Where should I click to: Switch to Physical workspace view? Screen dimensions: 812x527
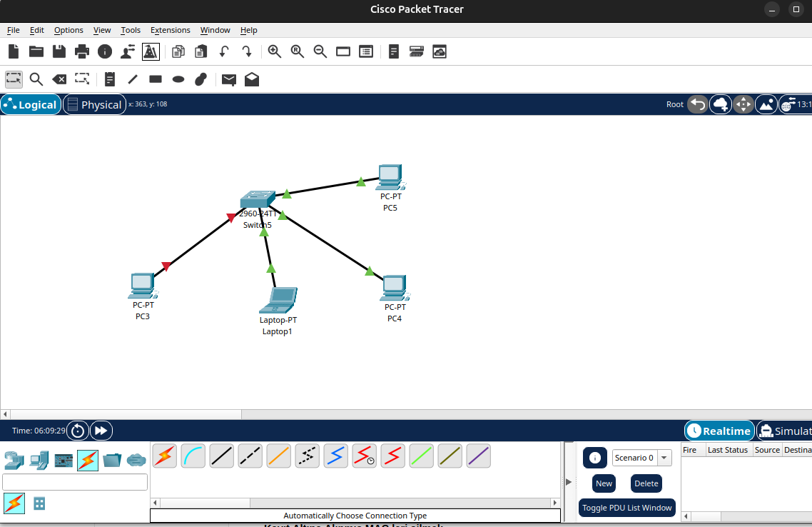pyautogui.click(x=94, y=105)
